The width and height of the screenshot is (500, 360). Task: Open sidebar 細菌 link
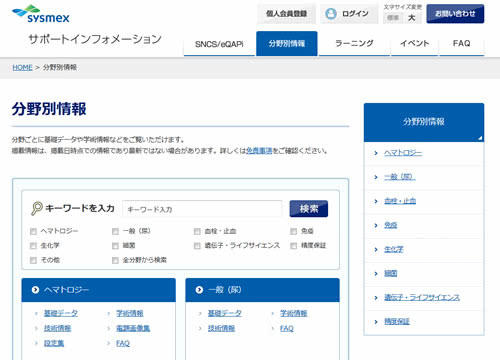[391, 274]
